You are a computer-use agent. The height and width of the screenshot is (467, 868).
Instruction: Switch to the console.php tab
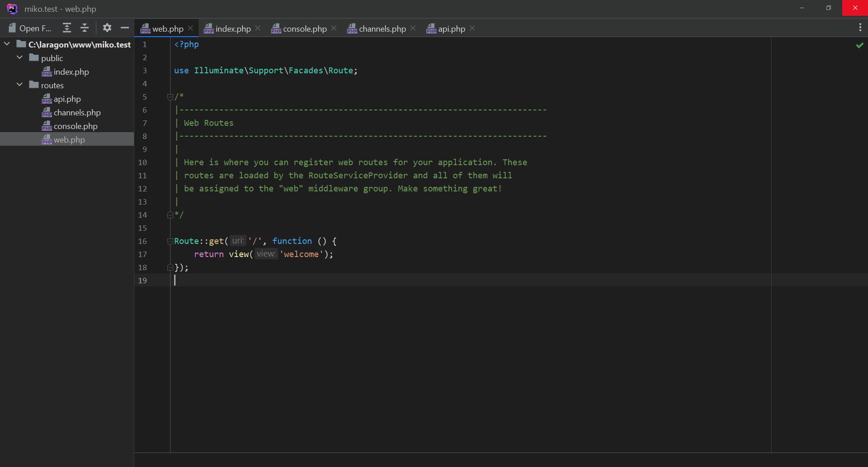304,29
